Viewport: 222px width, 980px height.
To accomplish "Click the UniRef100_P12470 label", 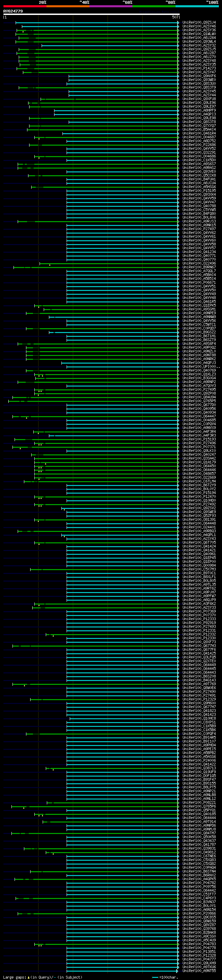I will click(199, 496).
